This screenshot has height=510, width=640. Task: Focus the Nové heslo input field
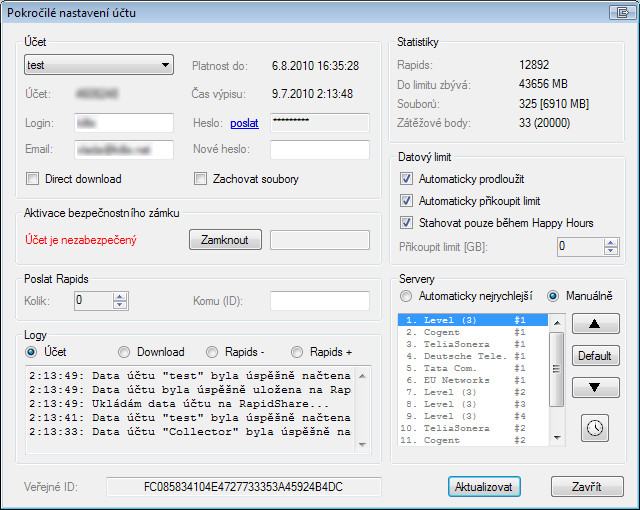point(320,150)
